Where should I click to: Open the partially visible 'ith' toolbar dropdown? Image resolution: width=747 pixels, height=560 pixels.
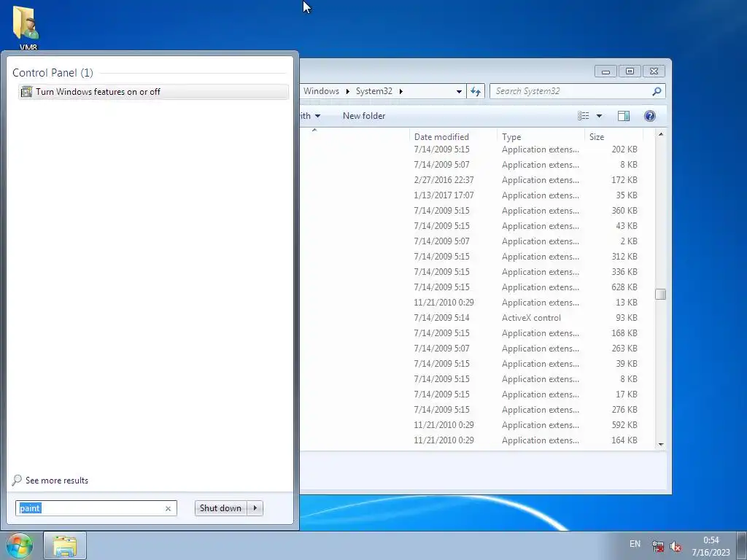311,116
